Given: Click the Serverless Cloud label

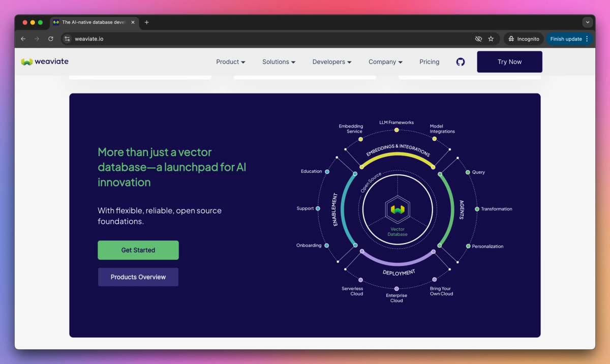Looking at the screenshot, I should click(x=352, y=291).
